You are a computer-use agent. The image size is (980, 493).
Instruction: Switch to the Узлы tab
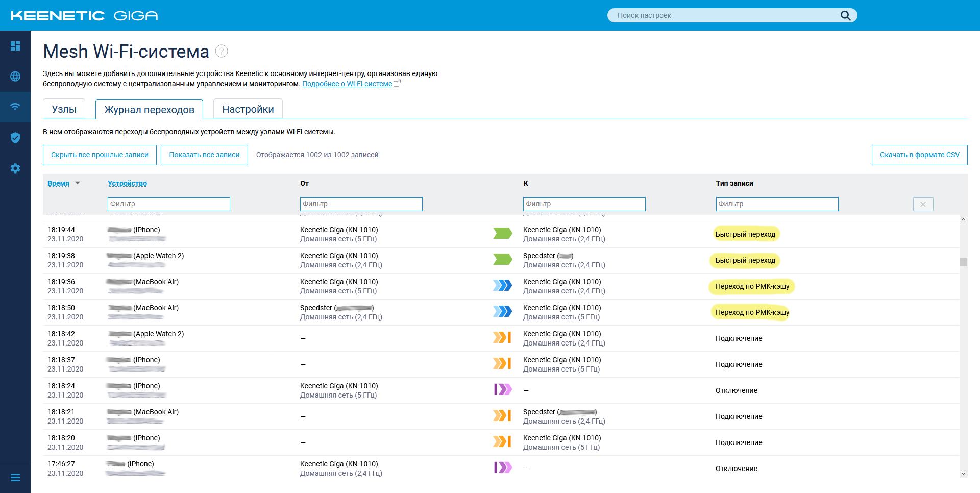click(64, 109)
